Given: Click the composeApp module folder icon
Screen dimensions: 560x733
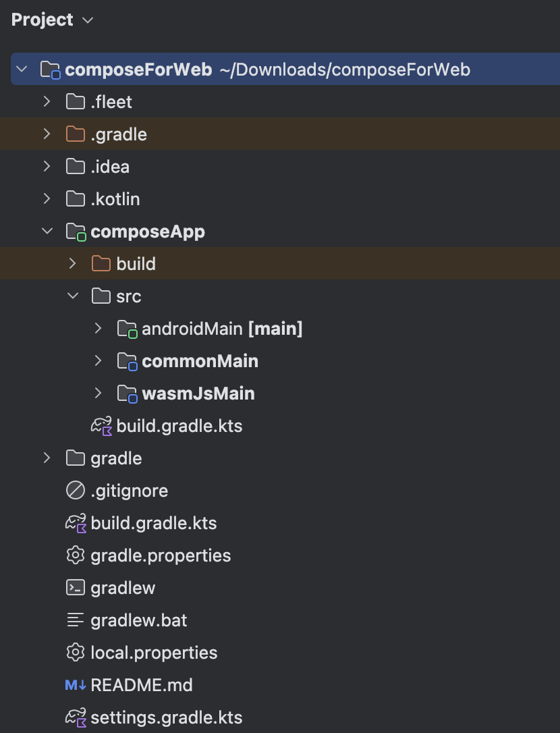Looking at the screenshot, I should coord(76,232).
